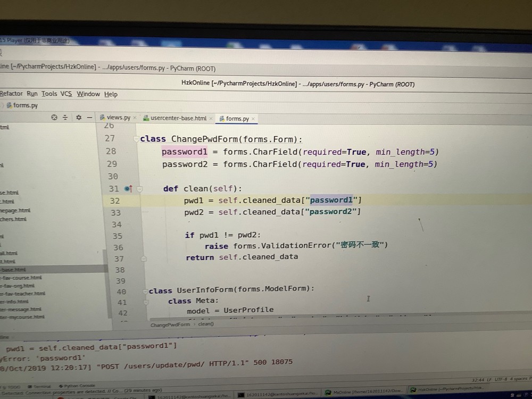Image resolution: width=532 pixels, height=399 pixels.
Task: Click line number 35 in the gutter
Action: [x=118, y=236]
